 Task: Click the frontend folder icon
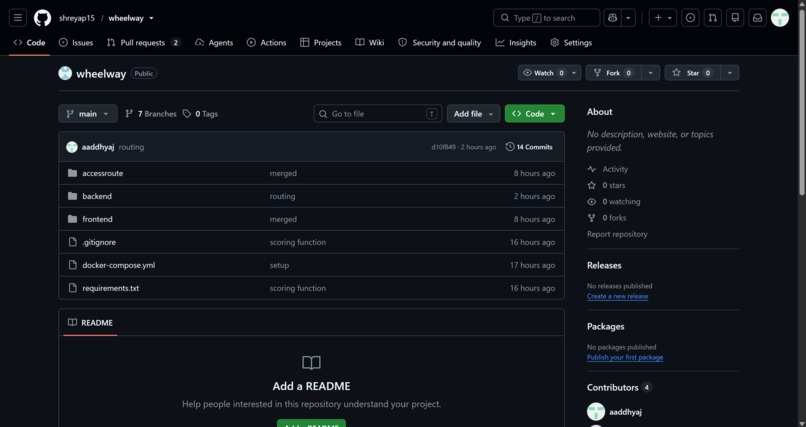coord(72,219)
